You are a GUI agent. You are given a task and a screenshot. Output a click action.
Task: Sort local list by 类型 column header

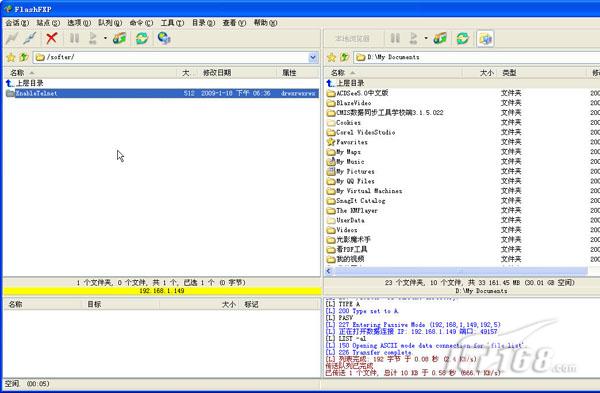[x=542, y=73]
